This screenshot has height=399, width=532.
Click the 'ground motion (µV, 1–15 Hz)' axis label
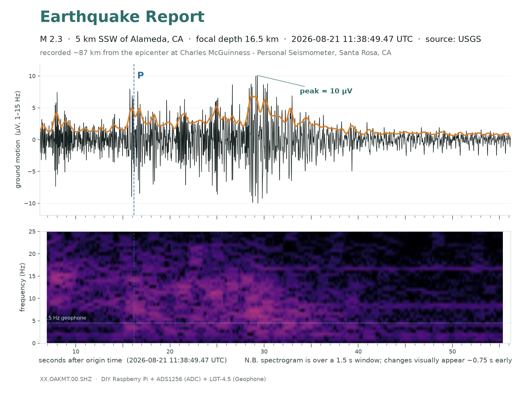pyautogui.click(x=18, y=140)
